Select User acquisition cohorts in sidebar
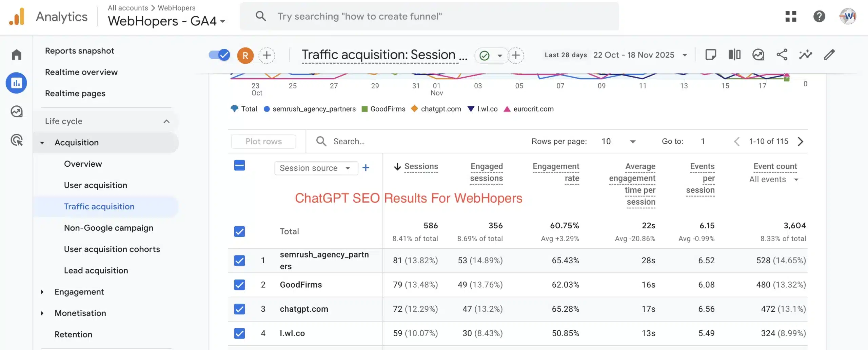The height and width of the screenshot is (350, 868). (x=112, y=249)
